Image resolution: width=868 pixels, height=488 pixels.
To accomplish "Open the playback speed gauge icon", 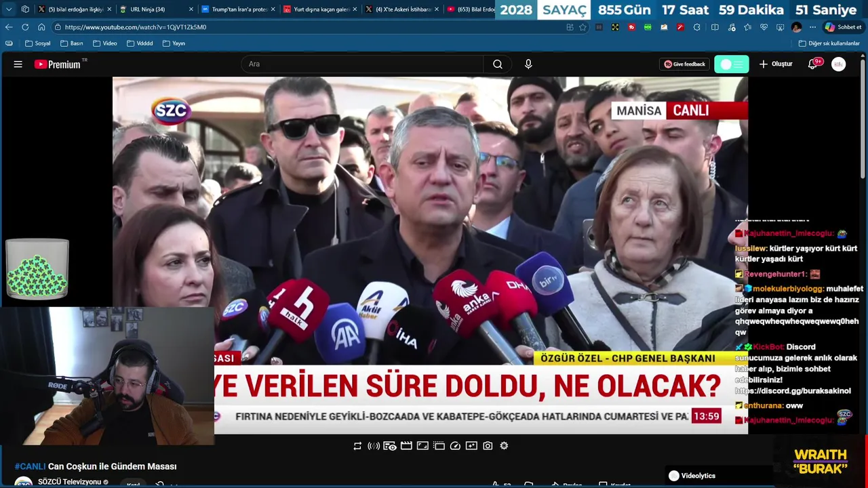I will point(455,446).
